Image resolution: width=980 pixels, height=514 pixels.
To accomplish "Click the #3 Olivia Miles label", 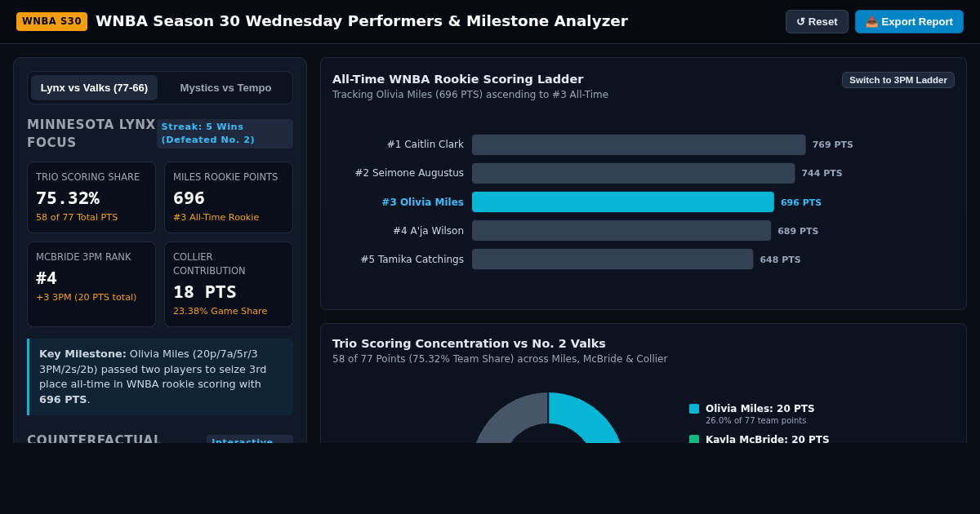I will click(423, 202).
